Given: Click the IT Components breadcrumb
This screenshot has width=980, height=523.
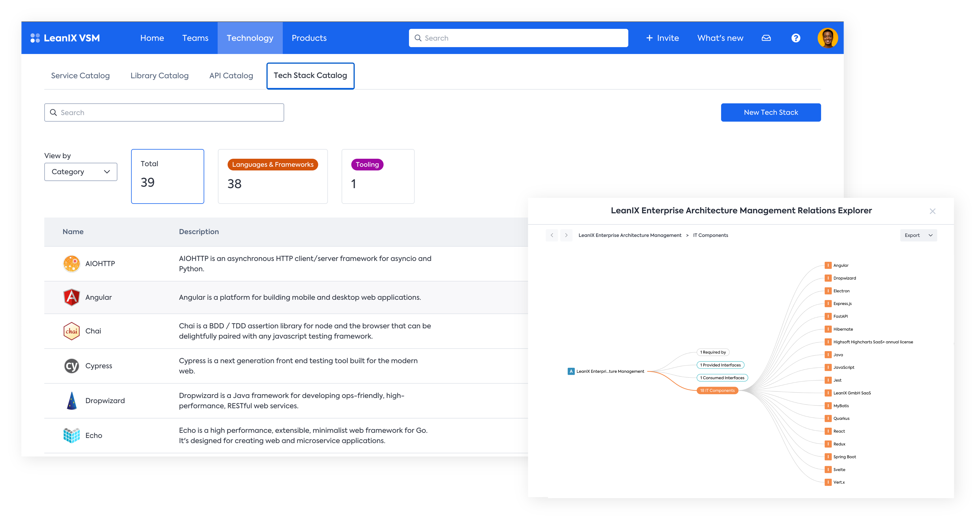Looking at the screenshot, I should (710, 235).
